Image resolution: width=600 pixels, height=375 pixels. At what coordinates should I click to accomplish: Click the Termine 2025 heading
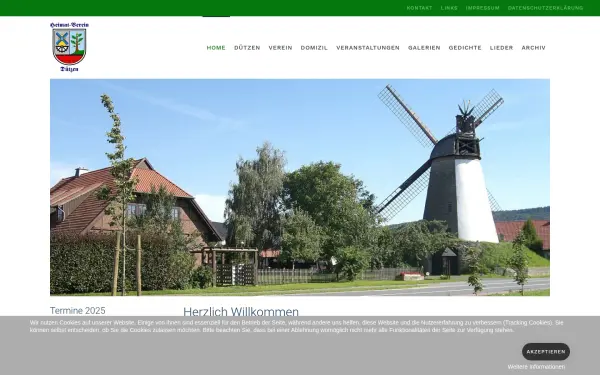78,311
